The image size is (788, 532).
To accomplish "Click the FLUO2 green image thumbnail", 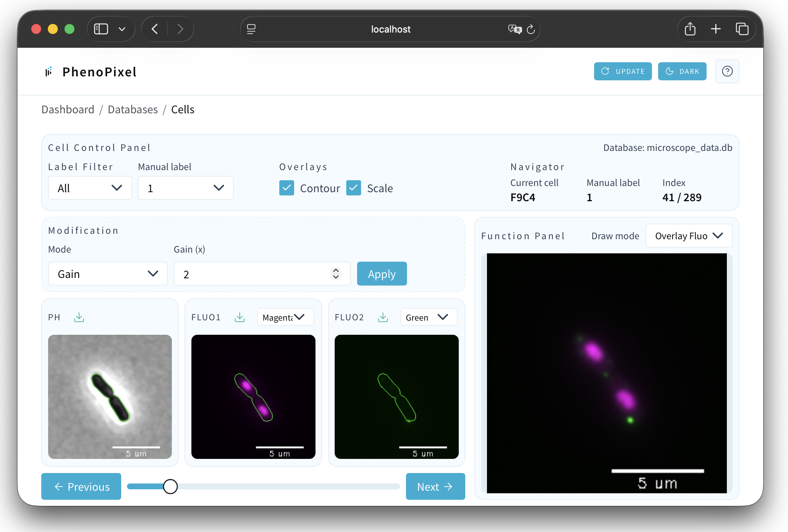I will (x=397, y=397).
